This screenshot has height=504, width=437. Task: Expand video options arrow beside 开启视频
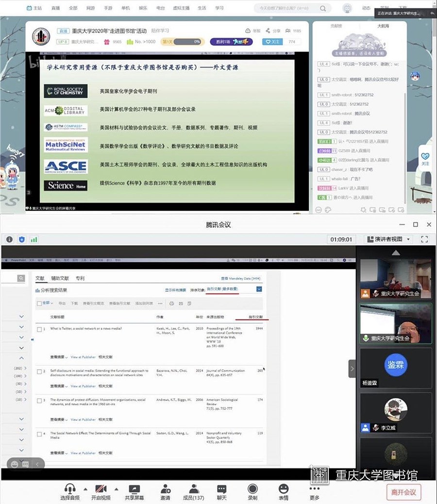[117, 489]
